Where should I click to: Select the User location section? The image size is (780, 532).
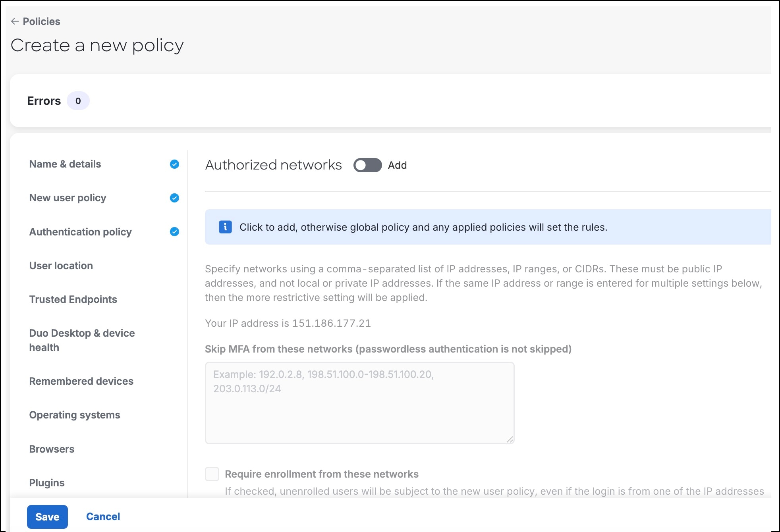pos(61,266)
